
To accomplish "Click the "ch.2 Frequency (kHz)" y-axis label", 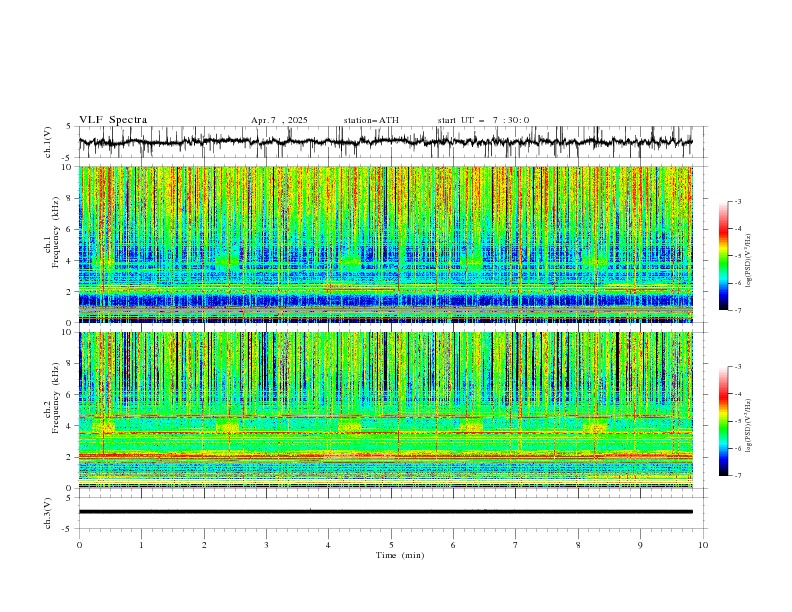I will [x=52, y=397].
